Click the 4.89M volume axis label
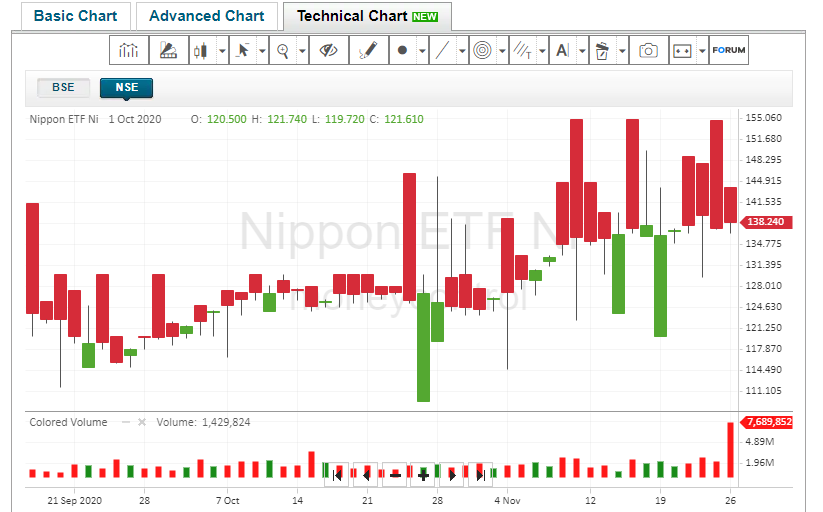823x512 pixels. 759,442
